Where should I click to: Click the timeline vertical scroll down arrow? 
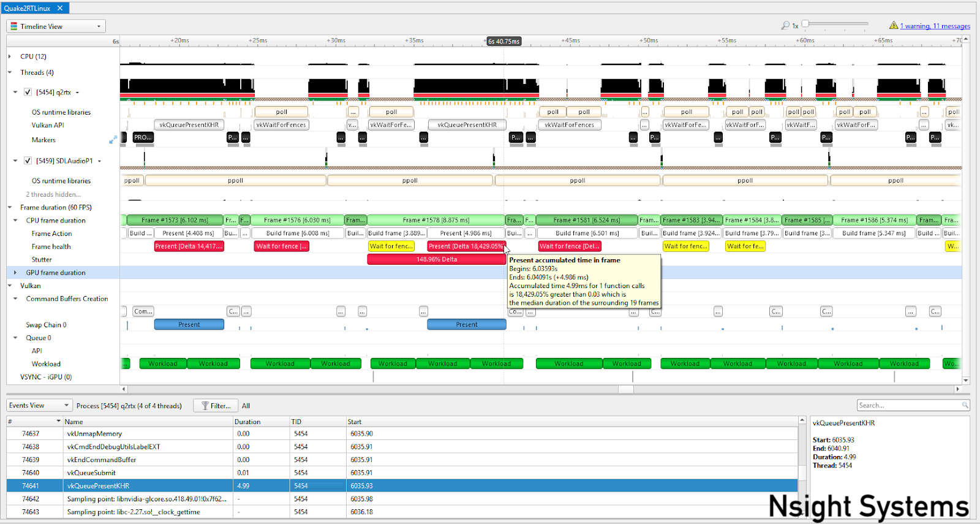966,381
